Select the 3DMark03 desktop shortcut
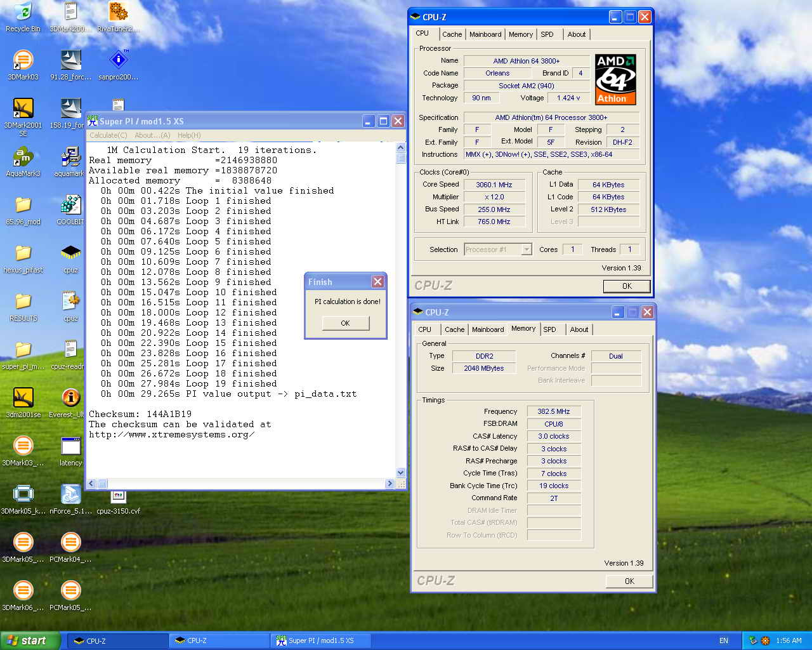The height and width of the screenshot is (650, 812). point(23,65)
